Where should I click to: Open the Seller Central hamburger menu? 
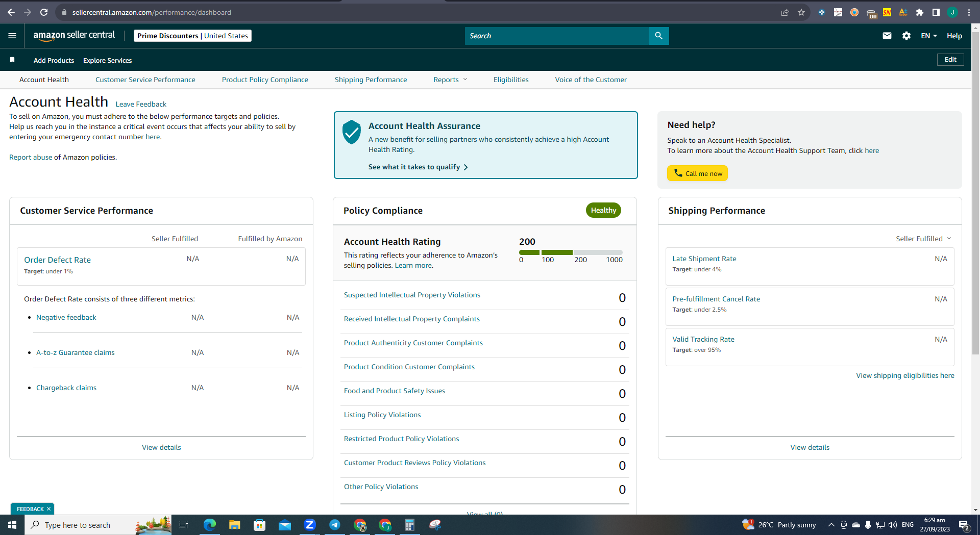pyautogui.click(x=12, y=36)
